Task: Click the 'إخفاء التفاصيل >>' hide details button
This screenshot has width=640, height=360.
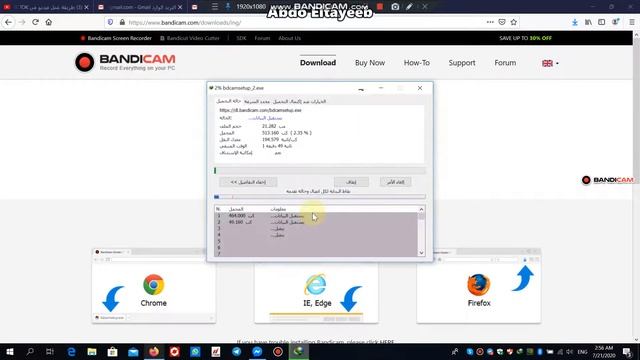Action: tap(248, 182)
